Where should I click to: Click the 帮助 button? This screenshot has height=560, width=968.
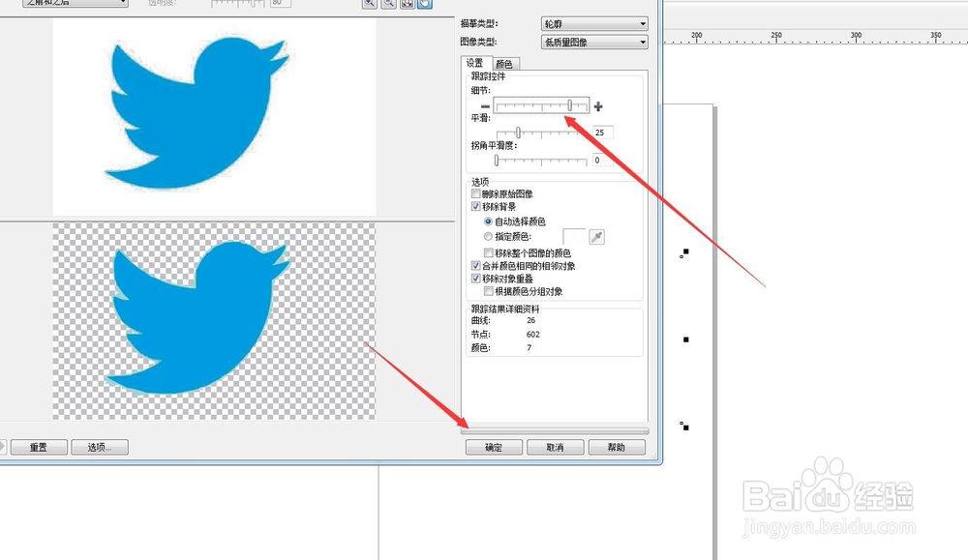[616, 447]
